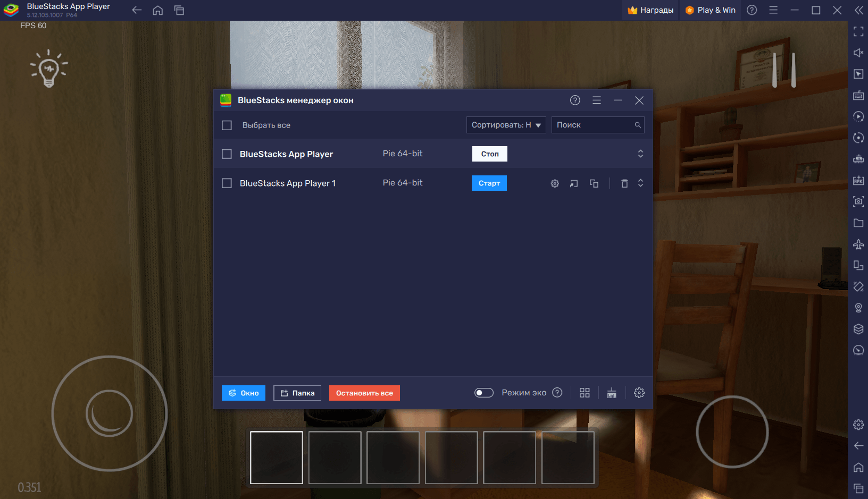Click search magnifier icon
The width and height of the screenshot is (868, 499).
click(638, 125)
